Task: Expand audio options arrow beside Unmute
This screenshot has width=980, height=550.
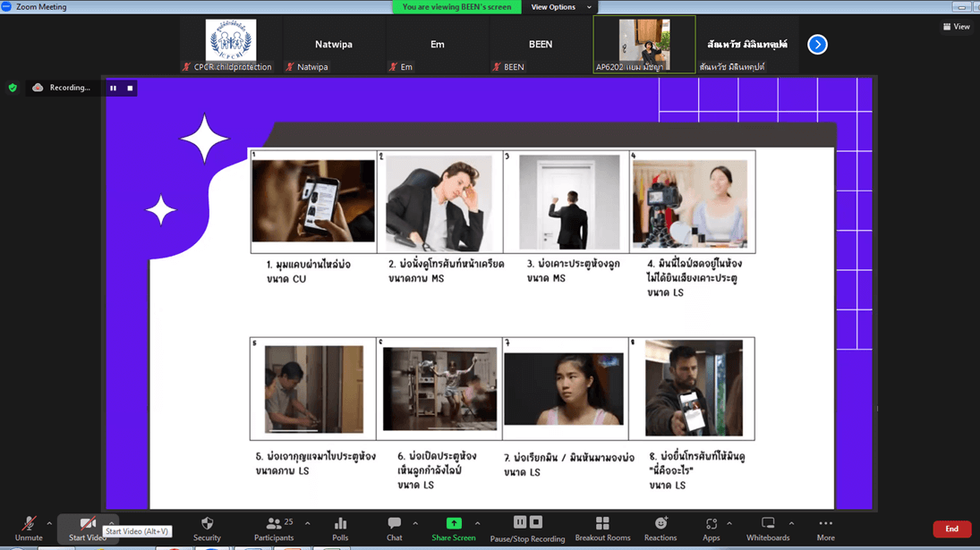Action: point(49,524)
